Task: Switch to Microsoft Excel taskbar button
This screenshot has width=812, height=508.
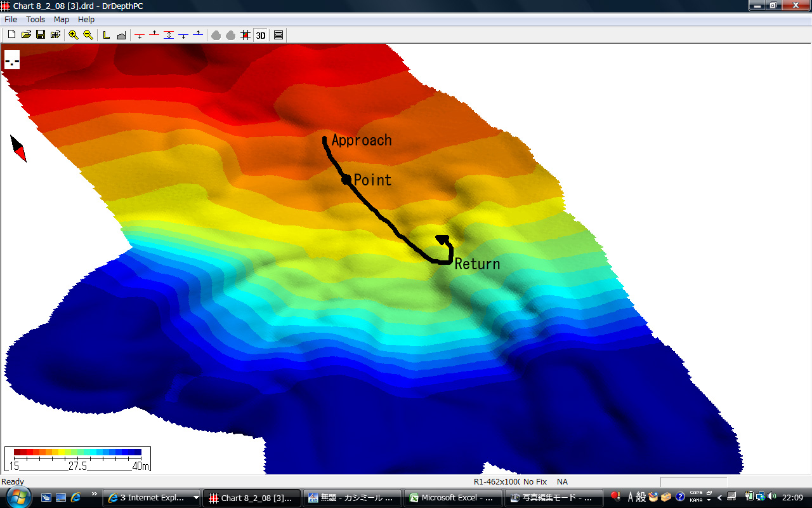Action: (x=454, y=498)
